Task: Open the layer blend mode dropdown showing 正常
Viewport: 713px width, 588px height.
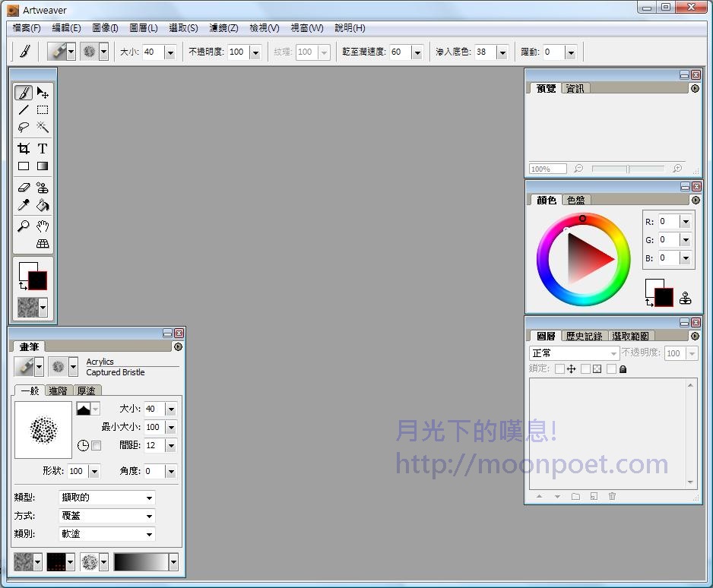Action: [574, 352]
